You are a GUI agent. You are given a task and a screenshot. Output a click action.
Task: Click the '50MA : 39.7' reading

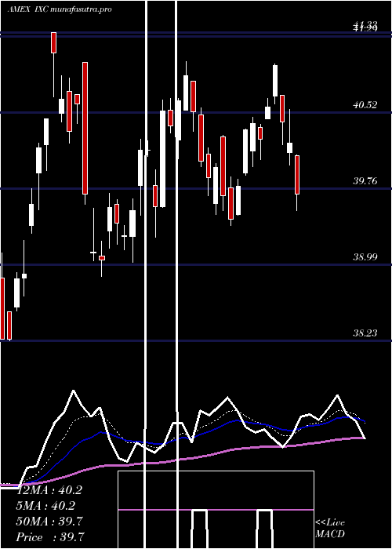click(x=49, y=522)
